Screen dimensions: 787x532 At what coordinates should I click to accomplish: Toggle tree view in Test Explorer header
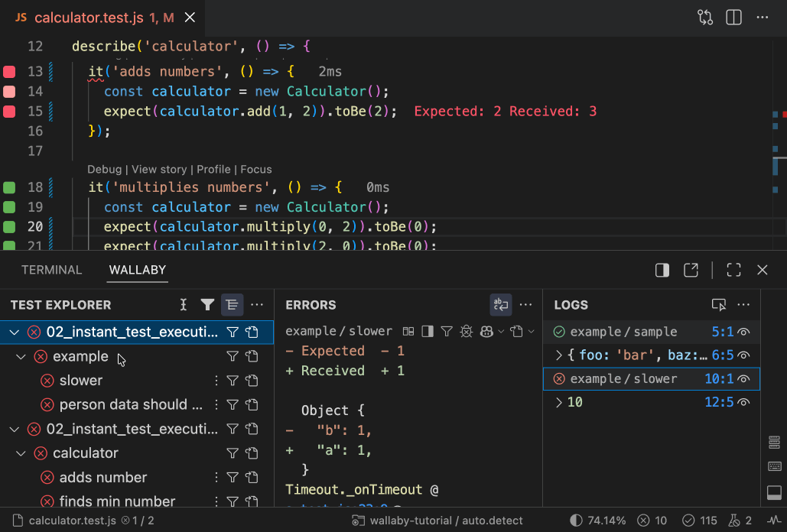click(x=232, y=305)
